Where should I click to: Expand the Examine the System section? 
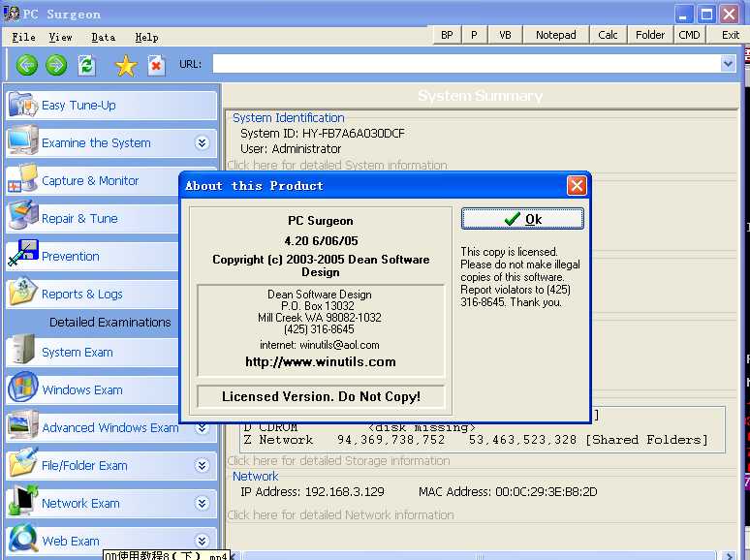click(x=202, y=142)
